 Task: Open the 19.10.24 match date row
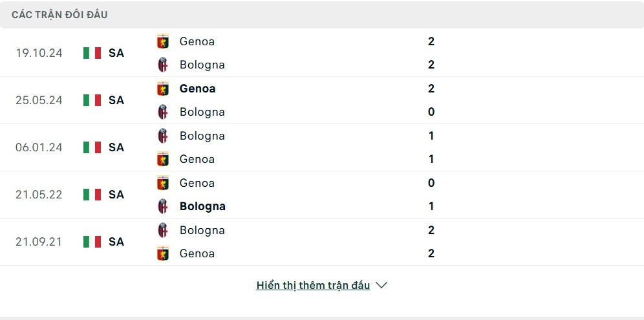point(322,53)
